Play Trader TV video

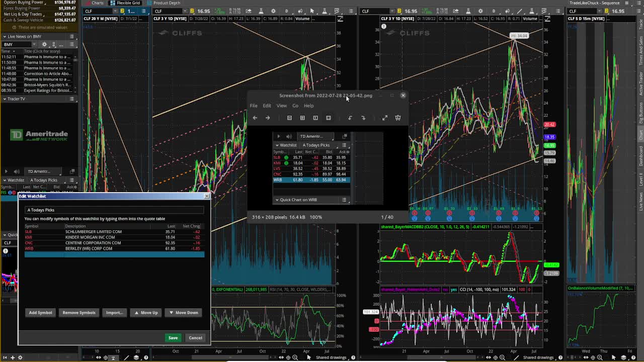pos(6,171)
